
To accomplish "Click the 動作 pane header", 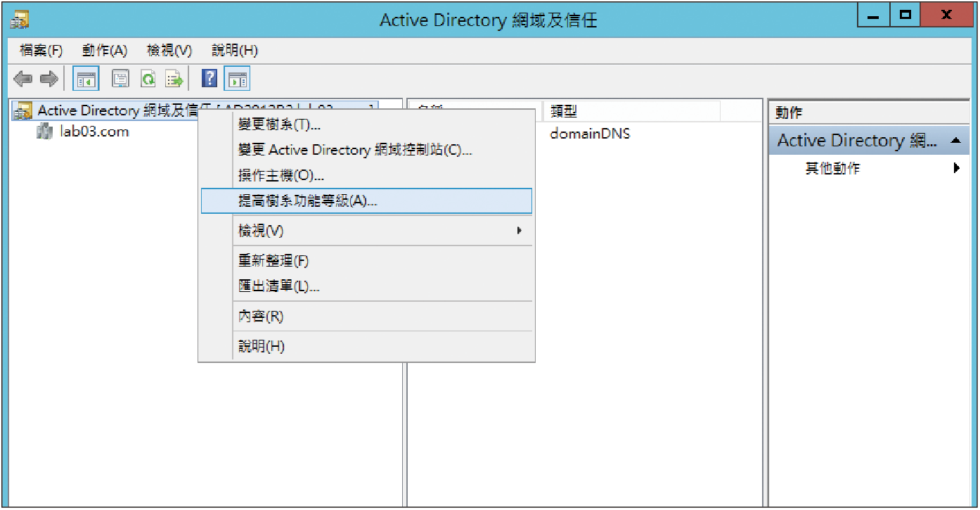I will pos(868,112).
